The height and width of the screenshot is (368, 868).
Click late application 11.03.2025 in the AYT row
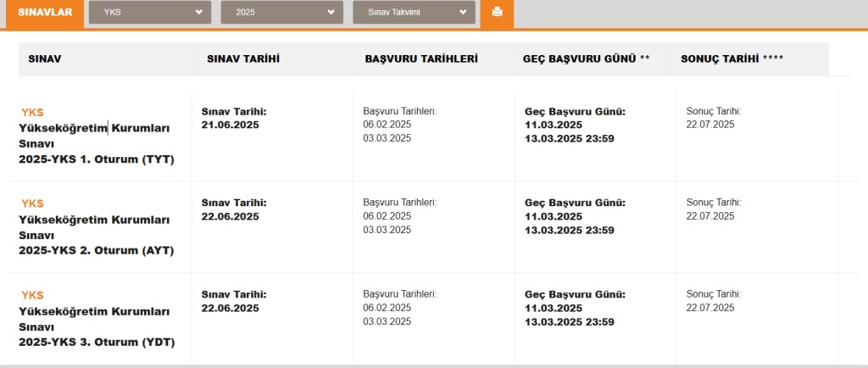click(x=554, y=216)
